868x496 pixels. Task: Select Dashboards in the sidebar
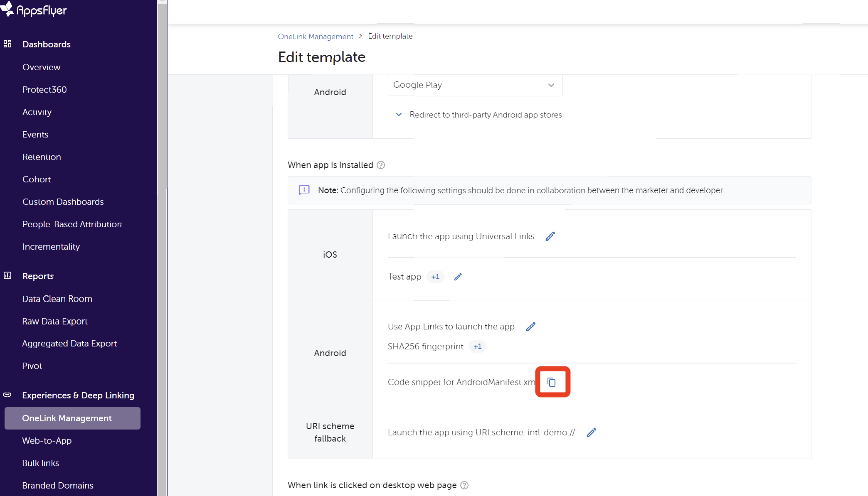click(47, 44)
